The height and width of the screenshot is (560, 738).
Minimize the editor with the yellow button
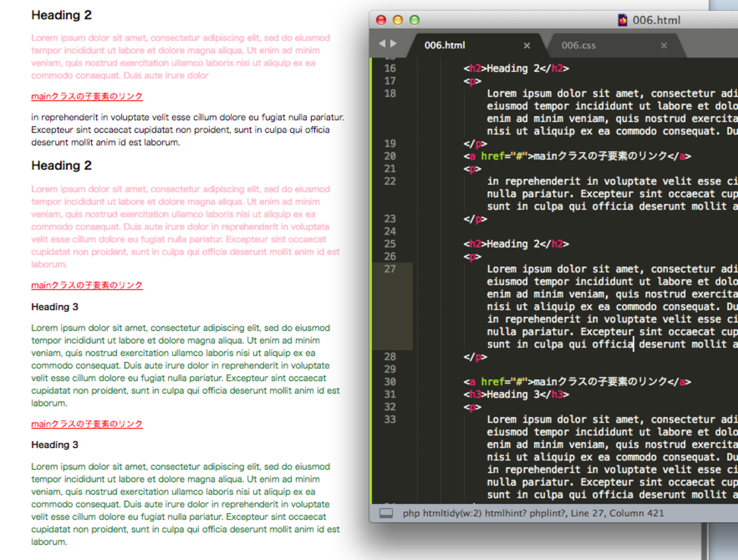(398, 20)
